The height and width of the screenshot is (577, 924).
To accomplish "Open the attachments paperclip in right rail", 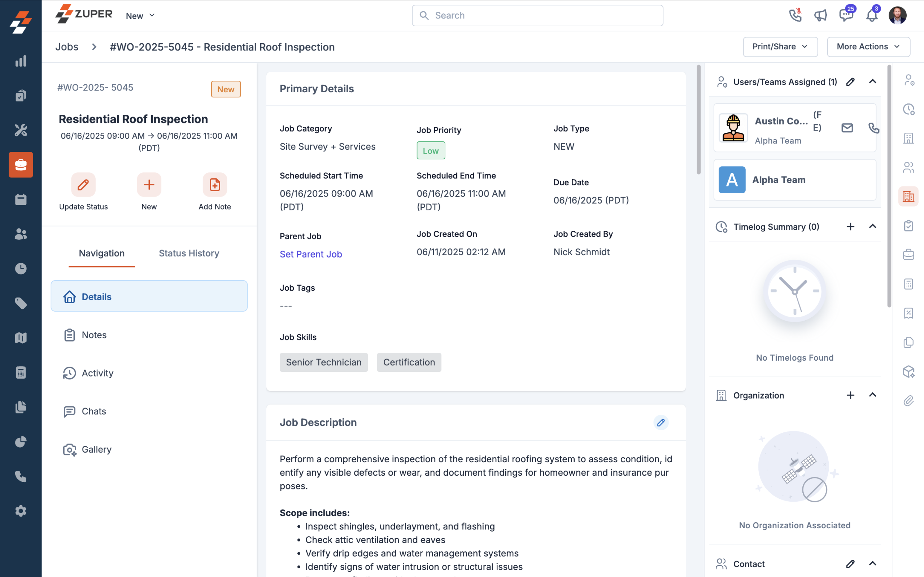I will (908, 401).
